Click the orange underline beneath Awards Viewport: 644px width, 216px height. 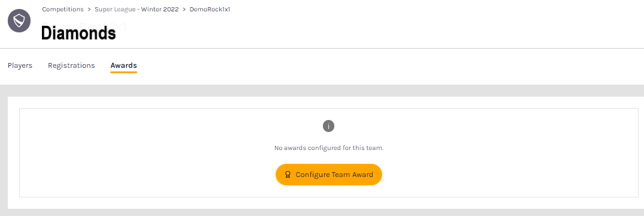pyautogui.click(x=123, y=72)
